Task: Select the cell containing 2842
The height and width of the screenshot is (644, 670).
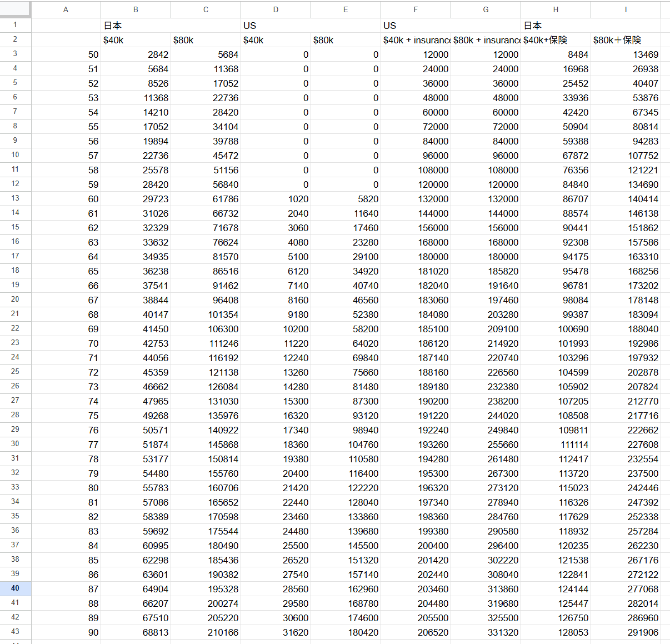Action: [x=136, y=54]
